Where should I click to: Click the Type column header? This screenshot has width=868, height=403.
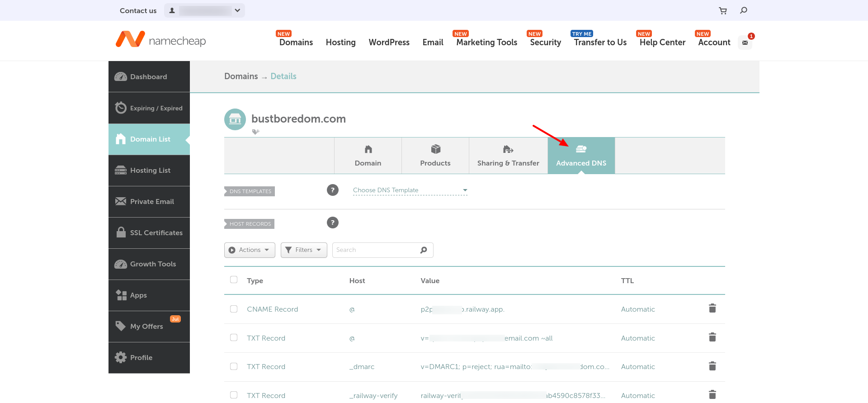pyautogui.click(x=255, y=280)
